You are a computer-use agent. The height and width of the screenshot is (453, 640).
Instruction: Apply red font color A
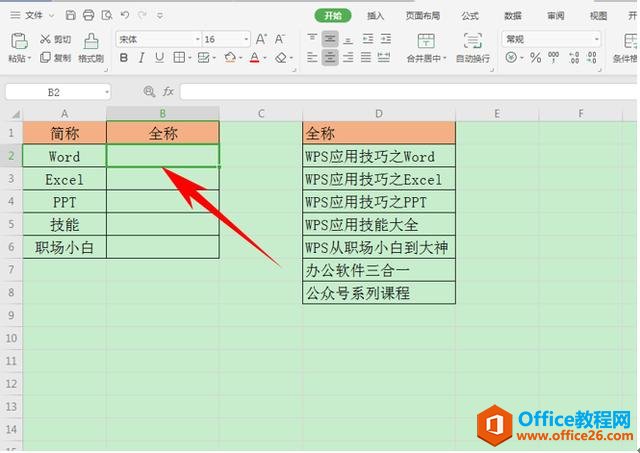click(254, 58)
